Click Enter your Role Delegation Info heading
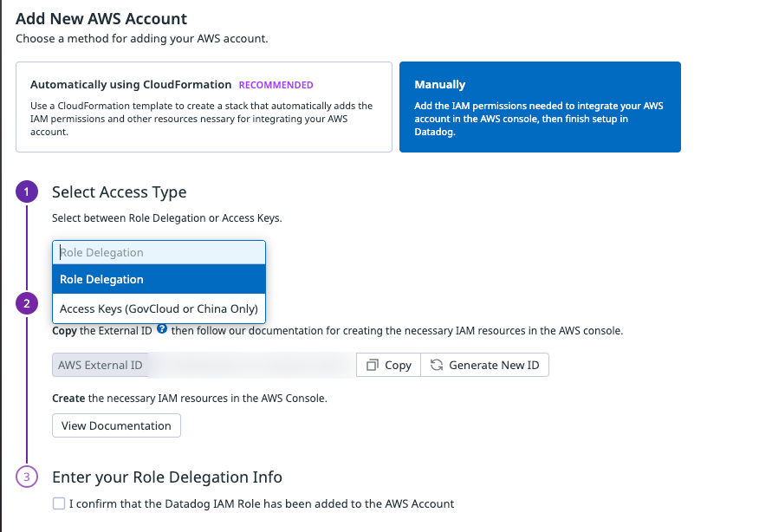 tap(167, 477)
